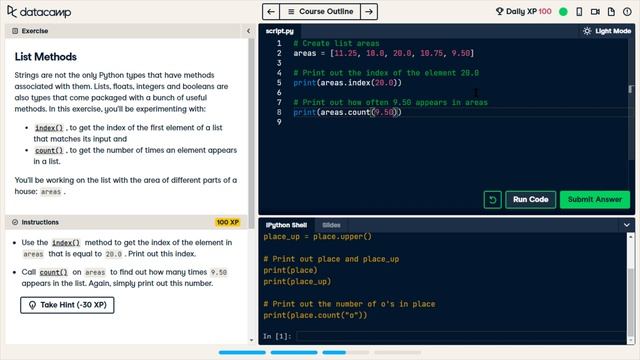
Task: Reset code with the undo icon
Action: (x=493, y=200)
